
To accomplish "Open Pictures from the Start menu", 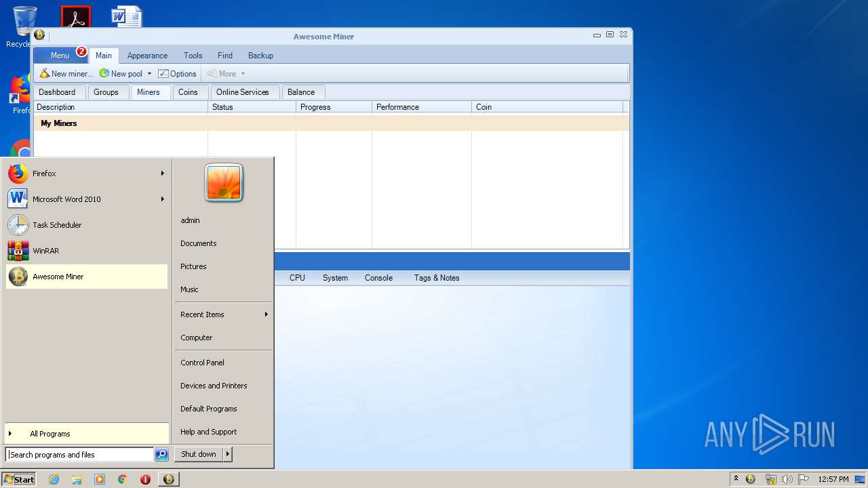I will coord(224,266).
